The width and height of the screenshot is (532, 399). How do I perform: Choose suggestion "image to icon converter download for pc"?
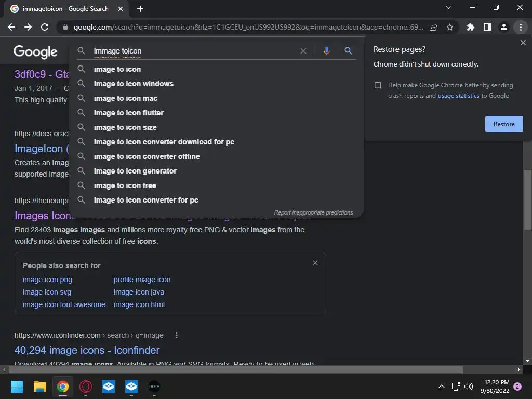(x=216, y=142)
